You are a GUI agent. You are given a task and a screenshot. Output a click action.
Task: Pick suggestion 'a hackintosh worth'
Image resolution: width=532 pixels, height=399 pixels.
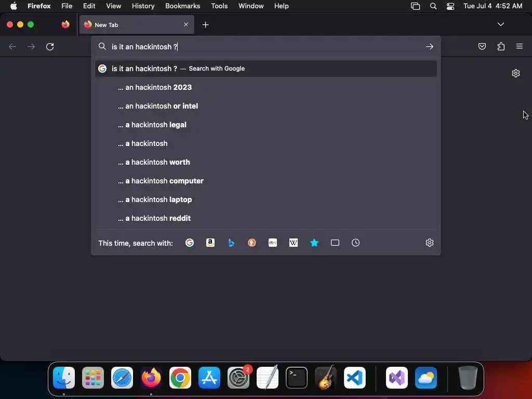(x=266, y=162)
